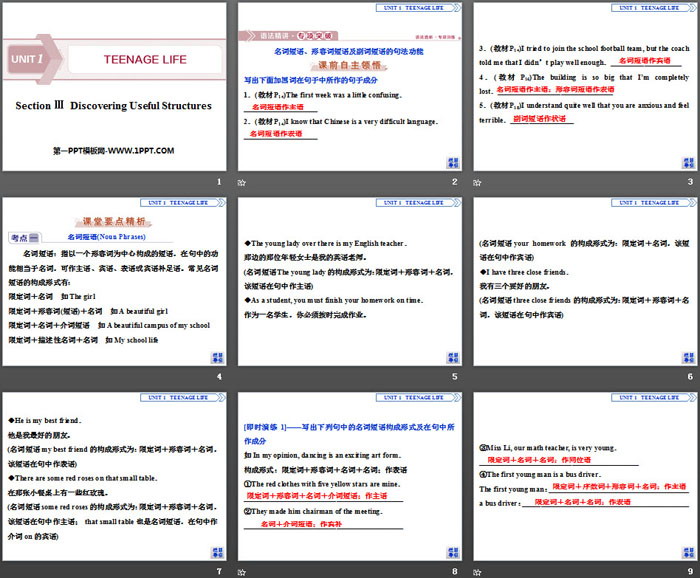Click the blue corner icon on slide 9
The height and width of the screenshot is (578, 700).
(688, 552)
